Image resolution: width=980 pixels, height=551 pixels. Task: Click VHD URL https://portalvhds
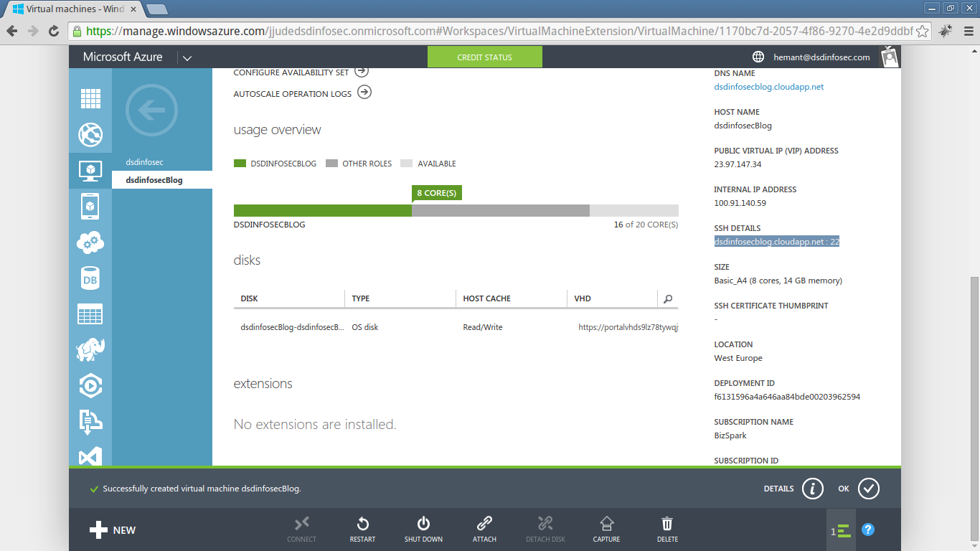click(628, 327)
